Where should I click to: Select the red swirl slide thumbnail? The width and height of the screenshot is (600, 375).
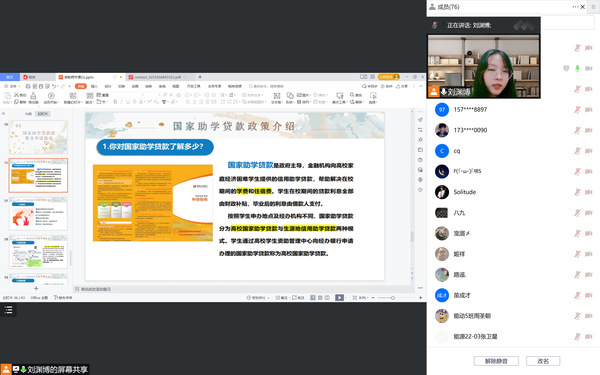(x=38, y=214)
